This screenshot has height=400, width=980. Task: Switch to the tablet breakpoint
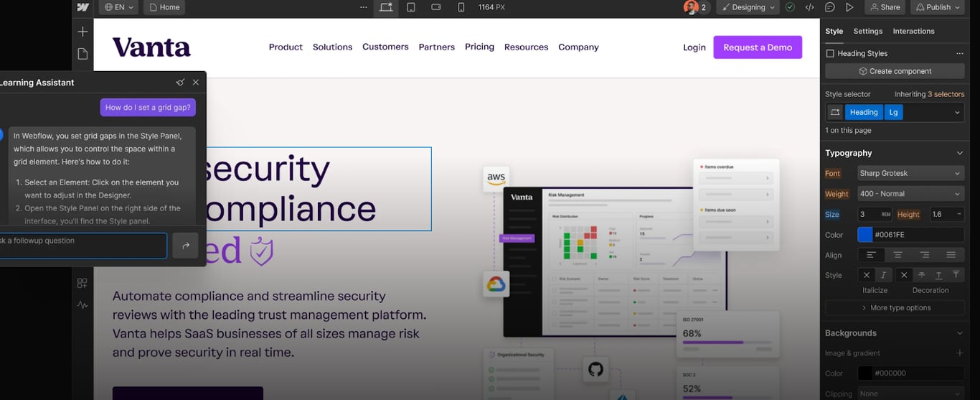[411, 7]
